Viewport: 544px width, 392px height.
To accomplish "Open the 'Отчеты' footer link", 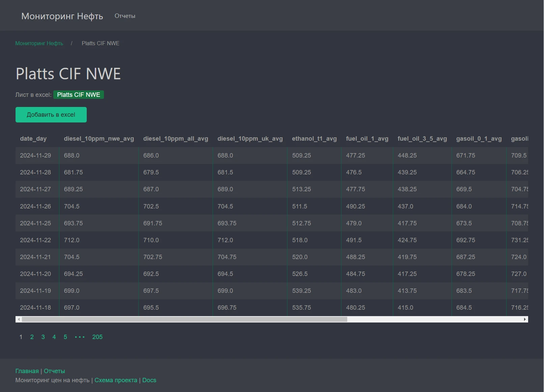I will [54, 371].
